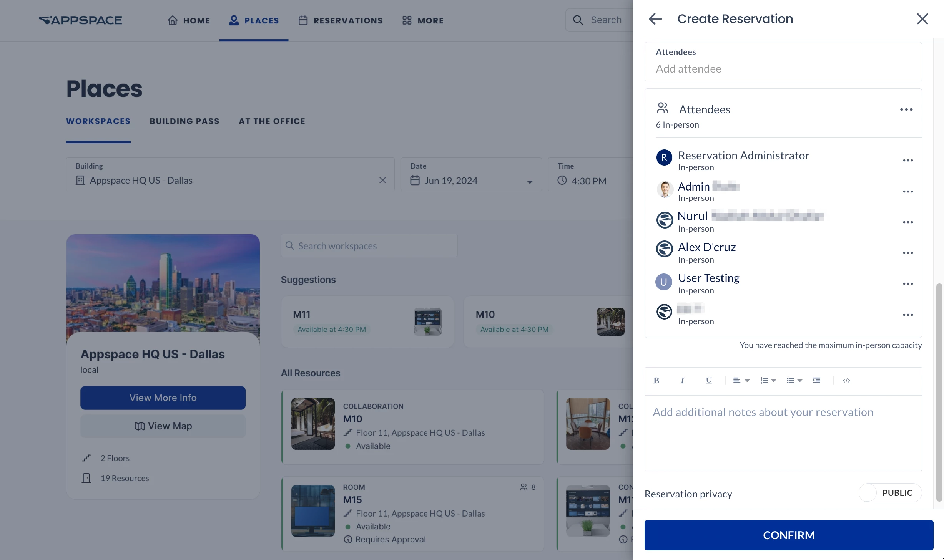Screen dimensions: 944x560
Task: Open the Time field showing 4:30 PM
Action: (590, 174)
